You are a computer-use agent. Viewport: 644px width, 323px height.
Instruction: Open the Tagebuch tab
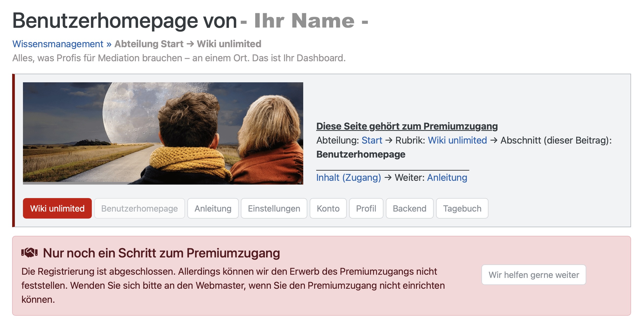pyautogui.click(x=462, y=208)
